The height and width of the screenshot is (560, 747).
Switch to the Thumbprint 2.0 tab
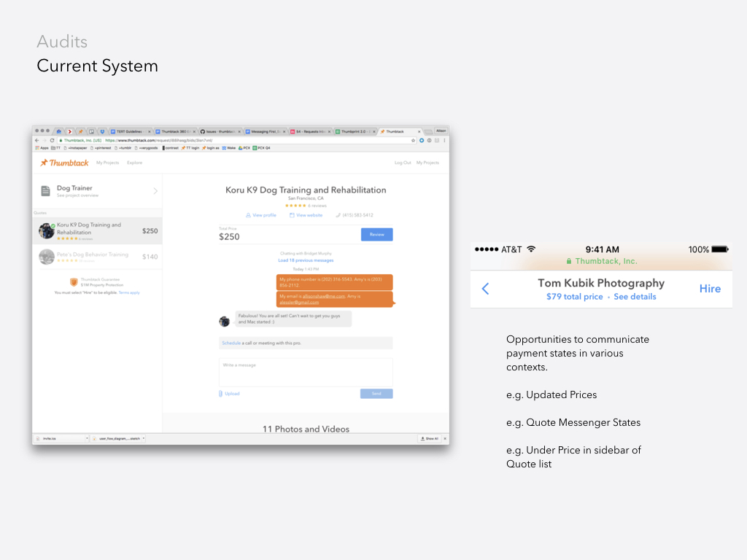point(355,131)
